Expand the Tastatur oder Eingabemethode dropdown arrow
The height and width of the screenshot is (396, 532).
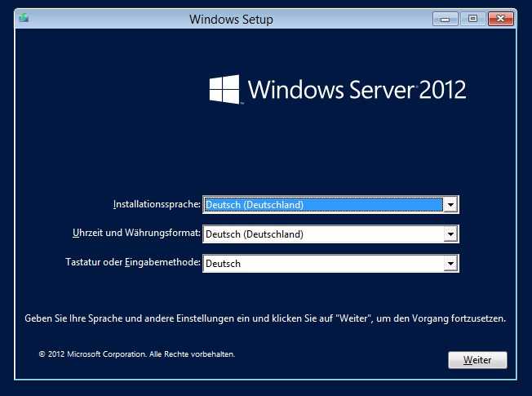click(x=450, y=264)
